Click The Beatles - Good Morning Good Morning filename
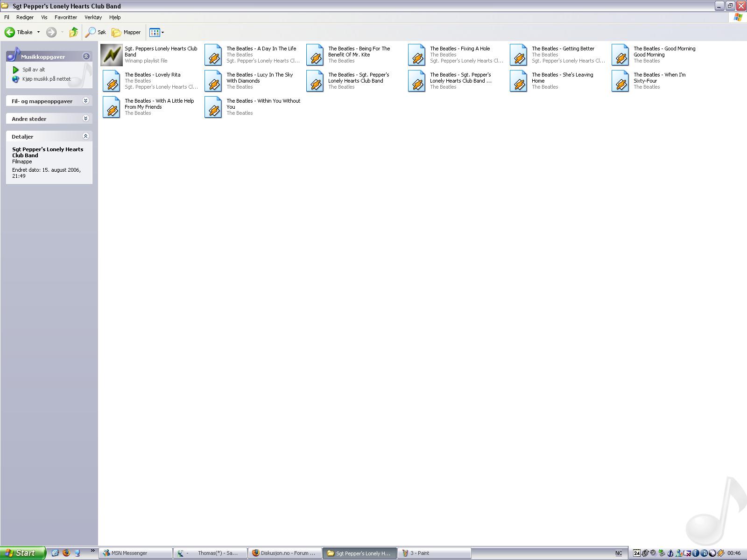 tap(664, 51)
